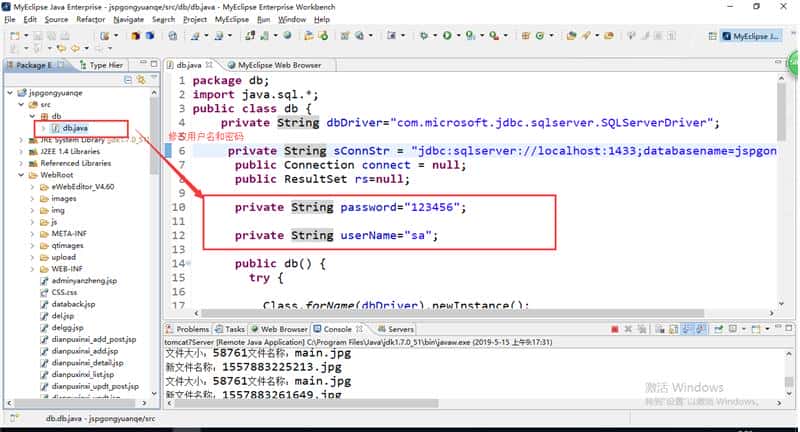Open dropdown next to green Run icon
Viewport: 800px width, 432px height.
(x=458, y=36)
